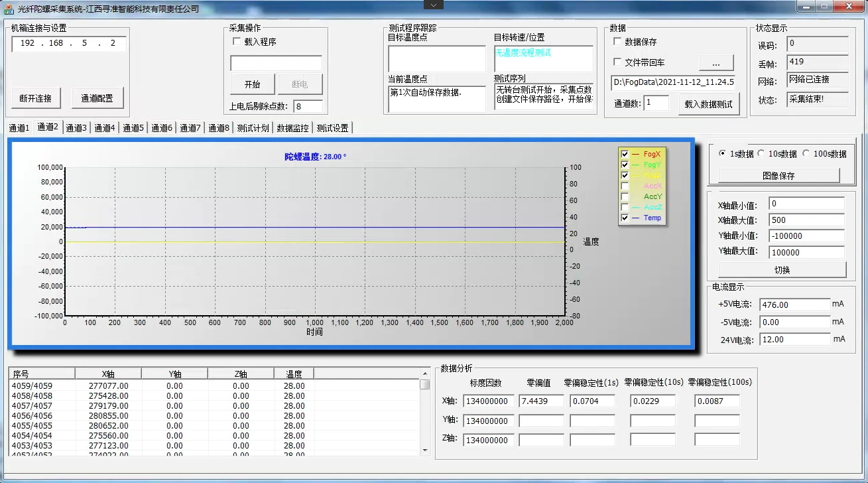Click the browse button labeled "..."
Image resolution: width=868 pixels, height=483 pixels.
[x=716, y=64]
